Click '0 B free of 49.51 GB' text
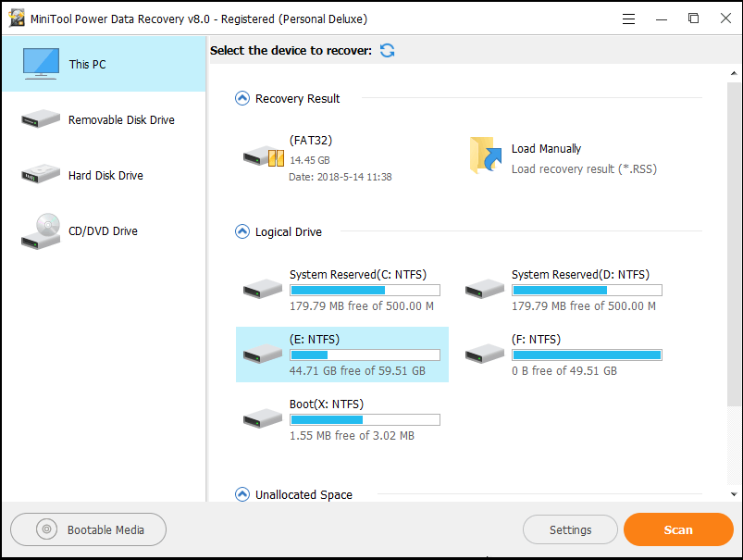The height and width of the screenshot is (560, 743). click(x=564, y=371)
